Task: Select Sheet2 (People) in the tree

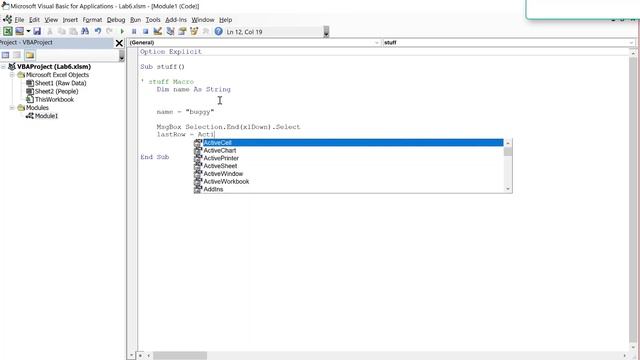Action: (56, 91)
